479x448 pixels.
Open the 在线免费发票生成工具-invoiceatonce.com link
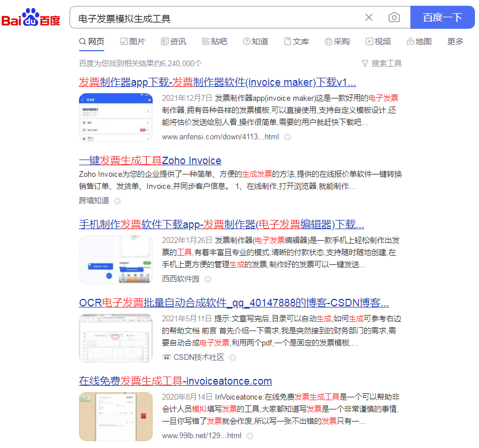click(175, 381)
